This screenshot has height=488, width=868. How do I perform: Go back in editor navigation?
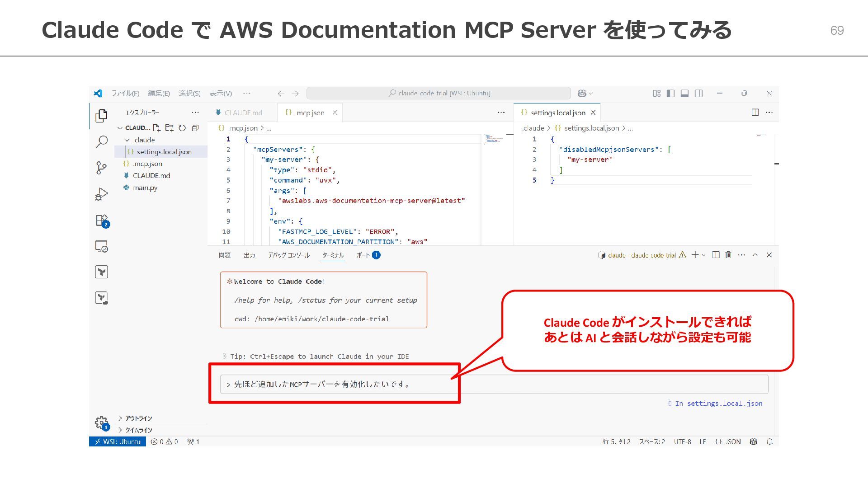[x=281, y=94]
